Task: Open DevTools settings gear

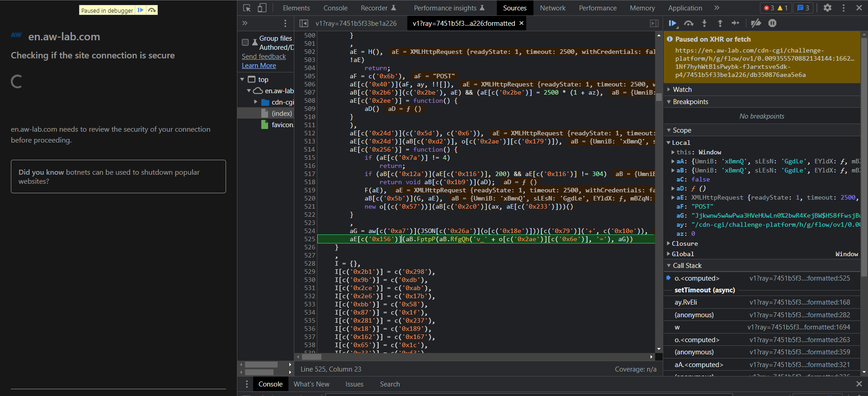Action: pyautogui.click(x=827, y=8)
